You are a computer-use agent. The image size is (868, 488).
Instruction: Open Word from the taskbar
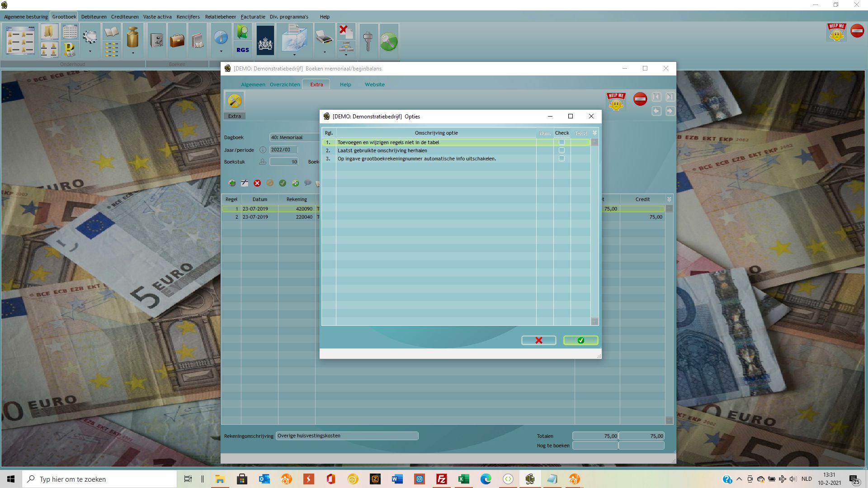pyautogui.click(x=397, y=479)
